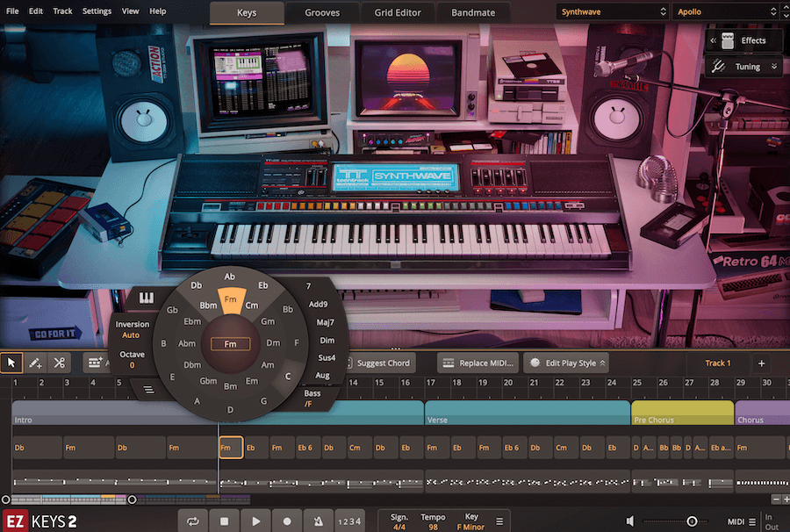
Task: Open the Apollo preset dropdown
Action: click(x=726, y=11)
